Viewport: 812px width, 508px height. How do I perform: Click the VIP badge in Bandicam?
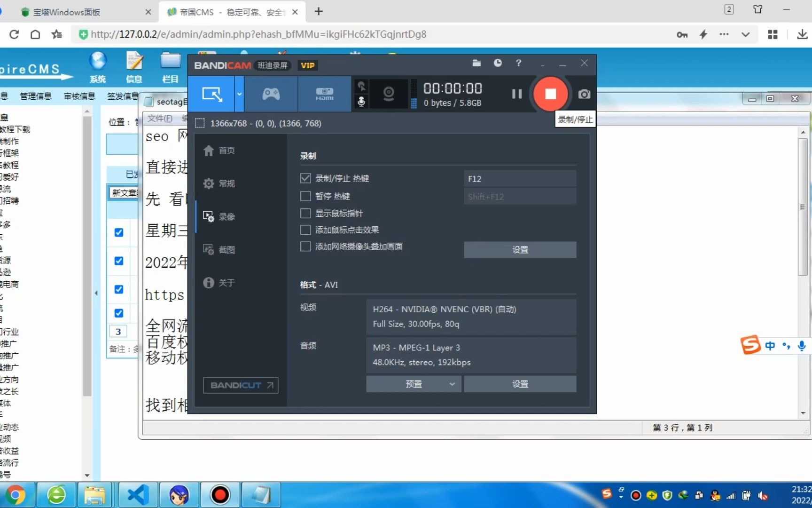coord(308,65)
